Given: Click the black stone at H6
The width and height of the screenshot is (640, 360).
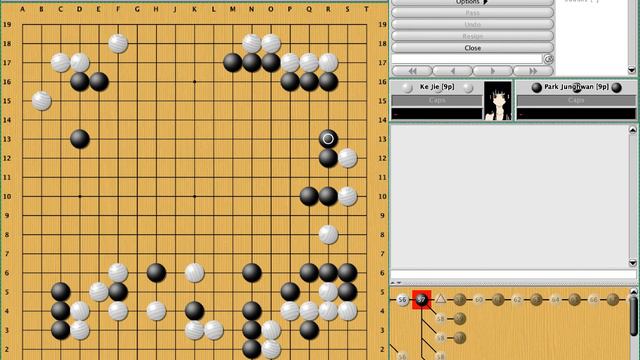Looking at the screenshot, I should tap(156, 273).
